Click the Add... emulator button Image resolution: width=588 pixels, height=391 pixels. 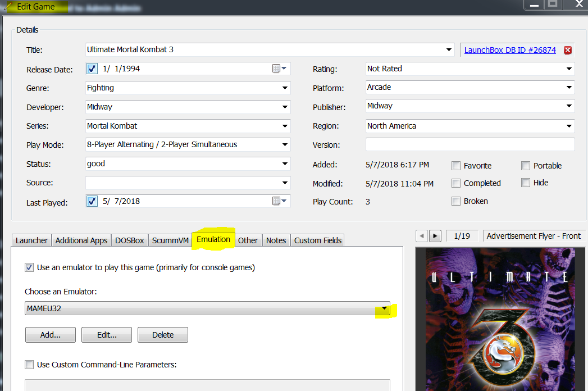point(50,335)
